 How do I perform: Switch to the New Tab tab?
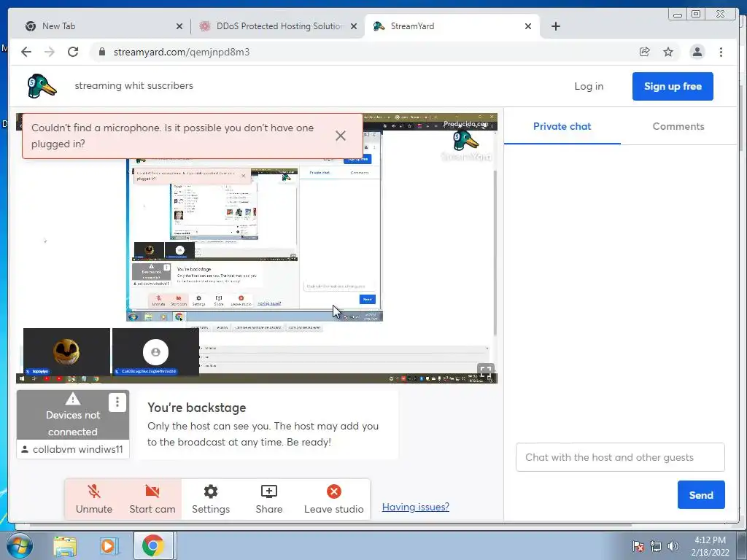(x=101, y=26)
